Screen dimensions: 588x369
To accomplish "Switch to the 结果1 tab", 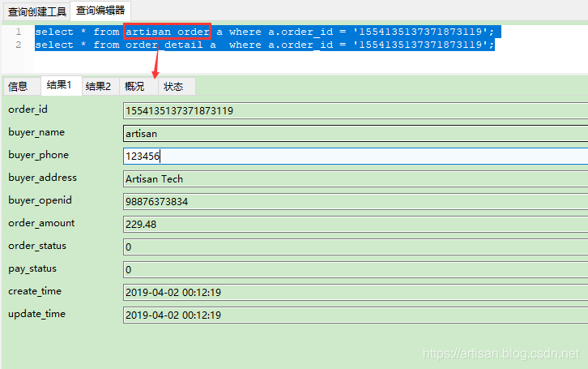I will (x=59, y=86).
